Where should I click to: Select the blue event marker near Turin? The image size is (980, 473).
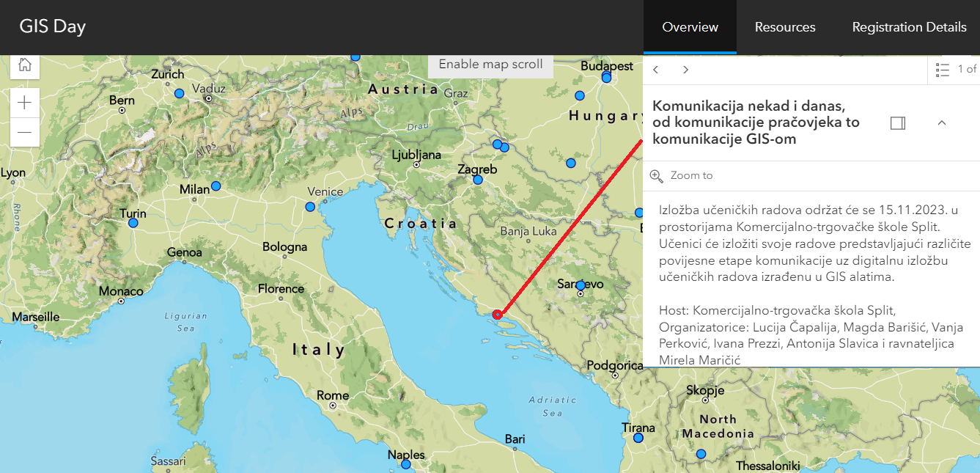pos(133,223)
